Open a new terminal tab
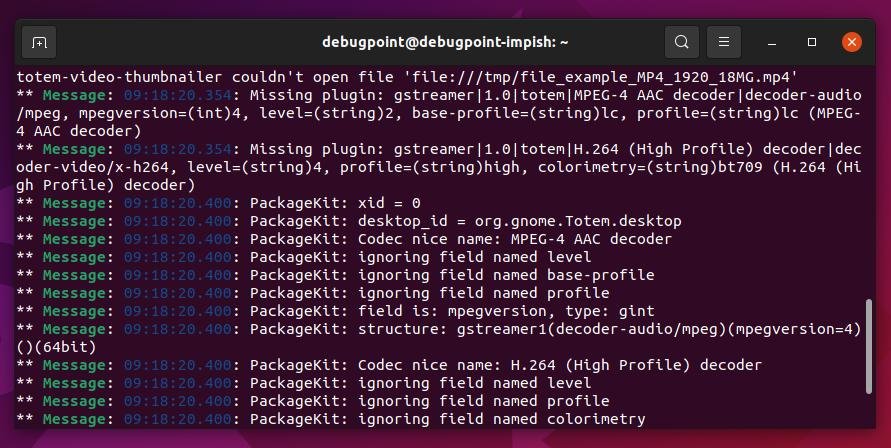The width and height of the screenshot is (891, 448). pyautogui.click(x=39, y=42)
